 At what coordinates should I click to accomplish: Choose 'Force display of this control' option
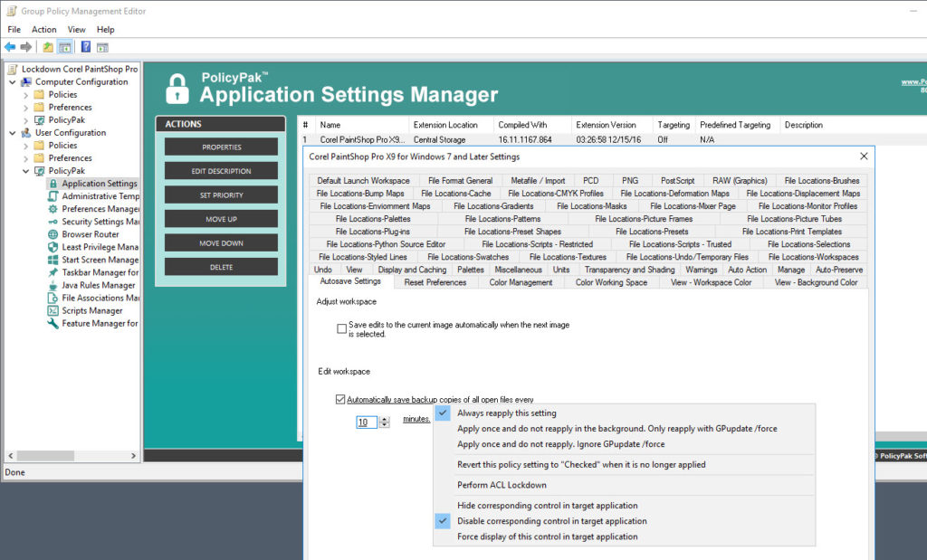[x=625, y=536]
